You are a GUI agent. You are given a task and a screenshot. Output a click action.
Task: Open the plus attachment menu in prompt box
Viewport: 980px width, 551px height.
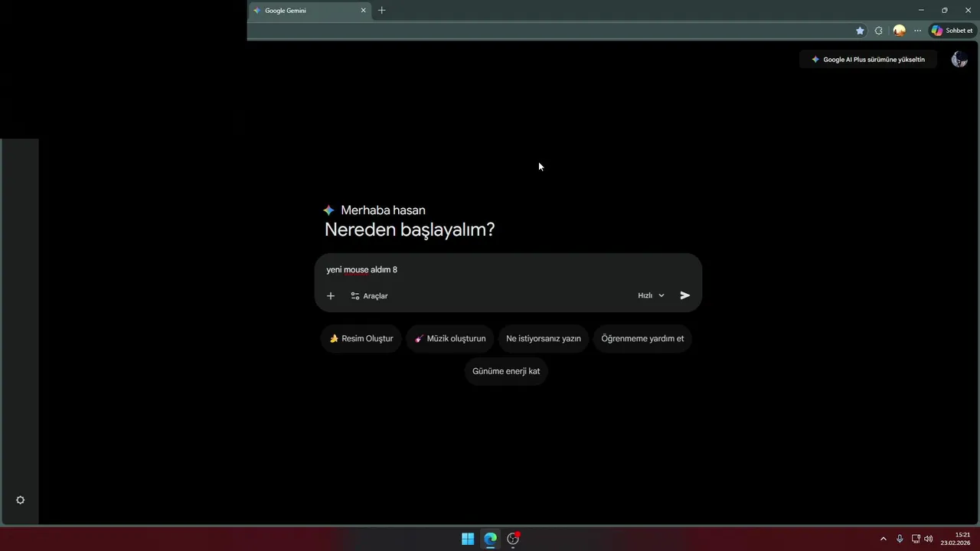tap(331, 295)
